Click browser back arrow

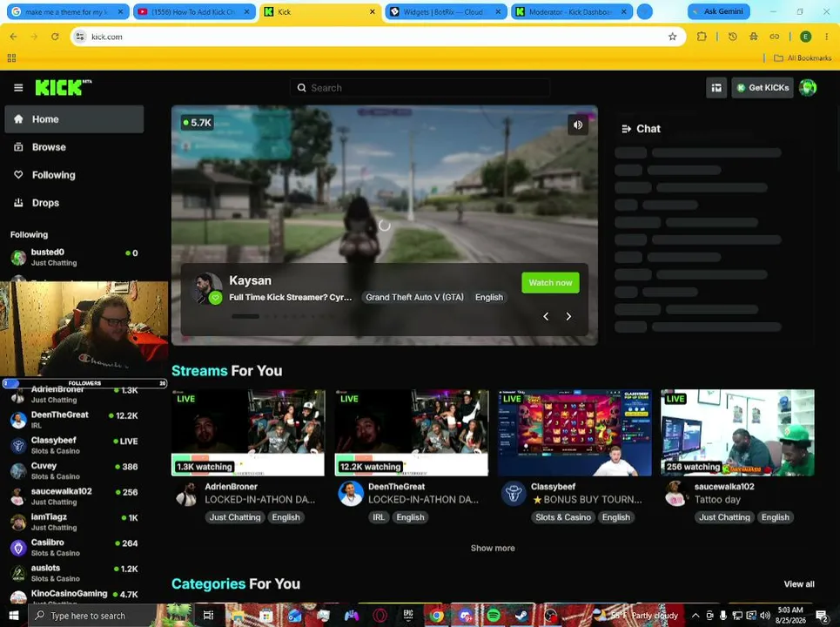13,37
